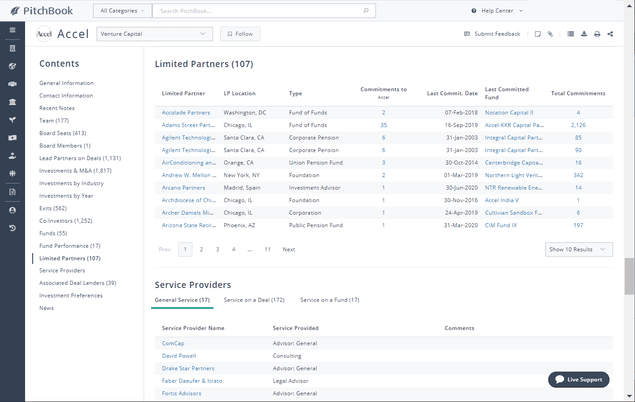Select Fund Performance in the Contents list
Screen dimensions: 635x402
tap(68, 245)
